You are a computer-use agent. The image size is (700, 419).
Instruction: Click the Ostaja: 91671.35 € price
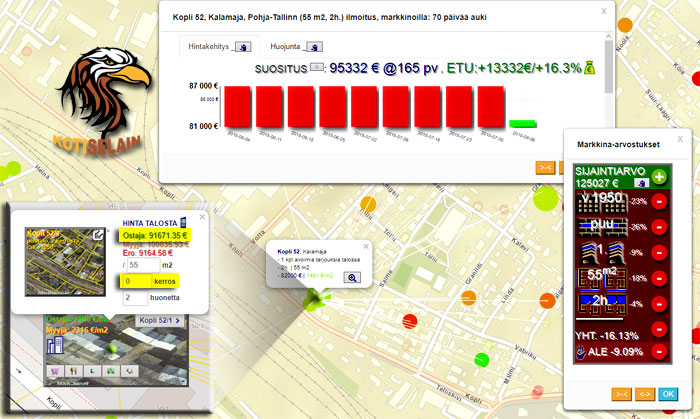pos(155,235)
